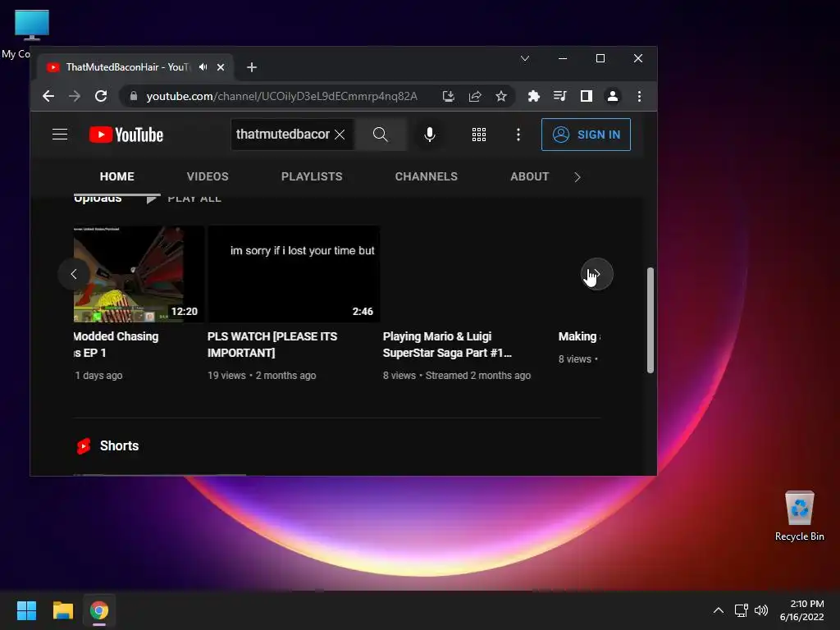Show next uploads with the right carousel arrow
Viewport: 840px width, 630px height.
click(597, 274)
